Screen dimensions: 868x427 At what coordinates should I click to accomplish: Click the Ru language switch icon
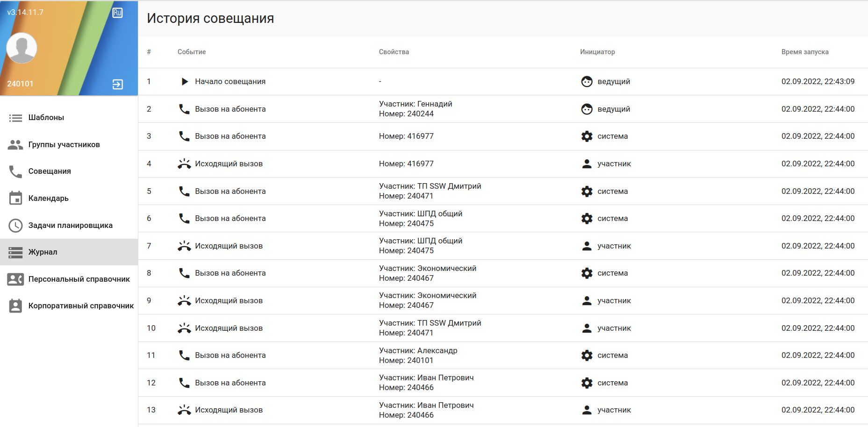coord(117,13)
